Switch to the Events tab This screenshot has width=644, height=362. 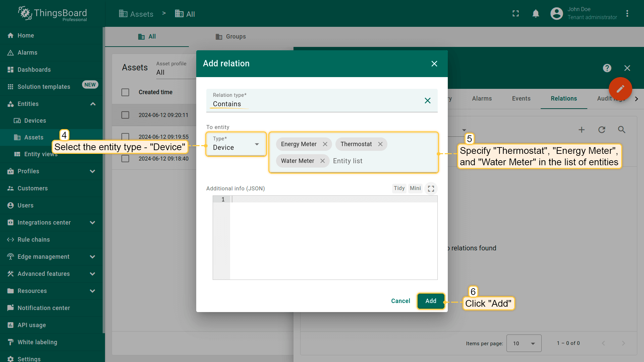tap(521, 99)
